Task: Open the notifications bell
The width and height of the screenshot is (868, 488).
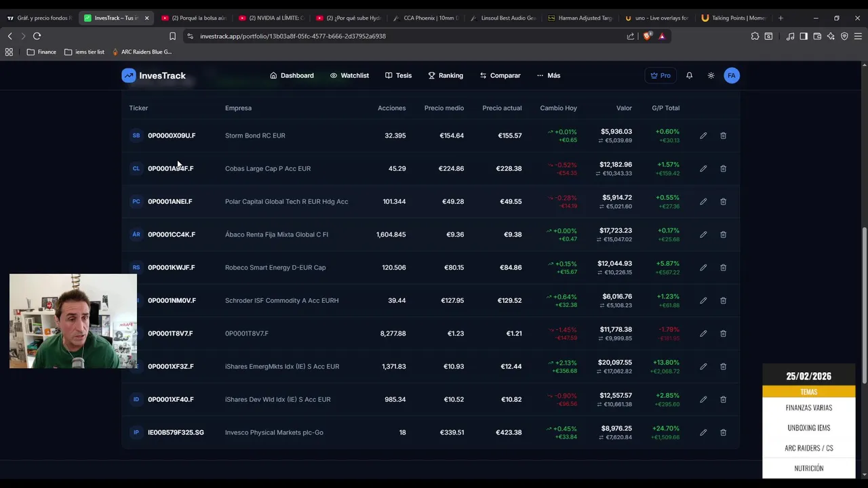Action: coord(689,75)
